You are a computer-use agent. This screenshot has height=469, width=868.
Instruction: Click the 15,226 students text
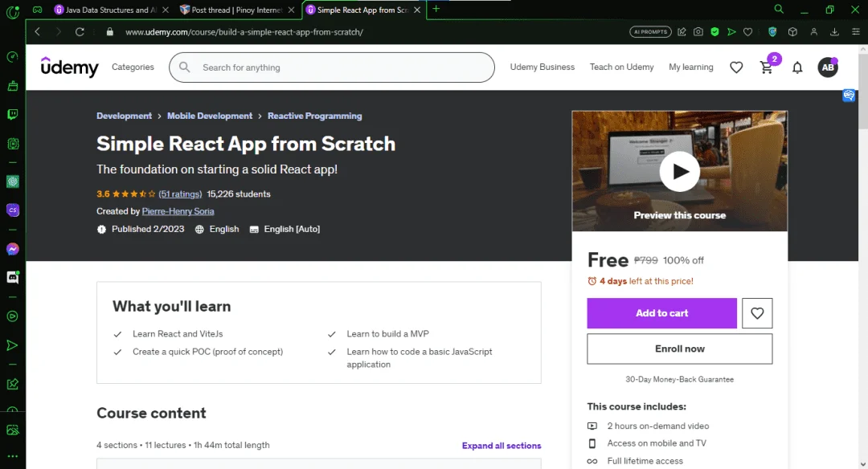pyautogui.click(x=239, y=194)
